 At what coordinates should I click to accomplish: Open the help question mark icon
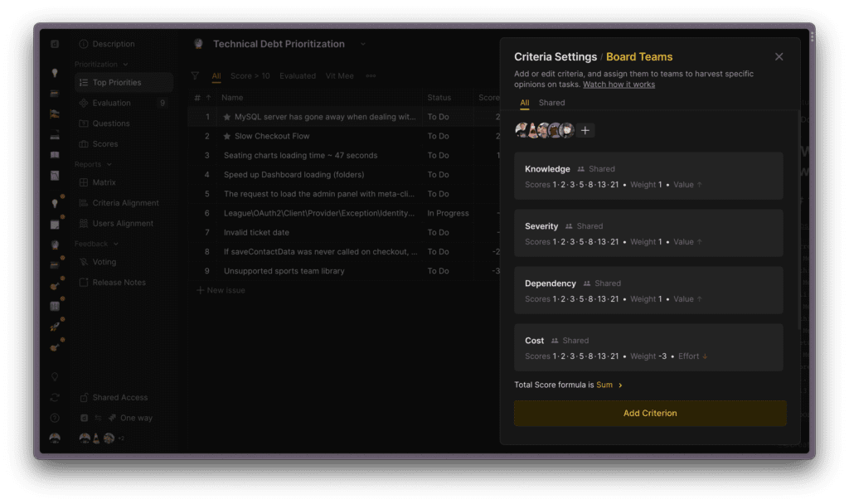click(x=55, y=418)
